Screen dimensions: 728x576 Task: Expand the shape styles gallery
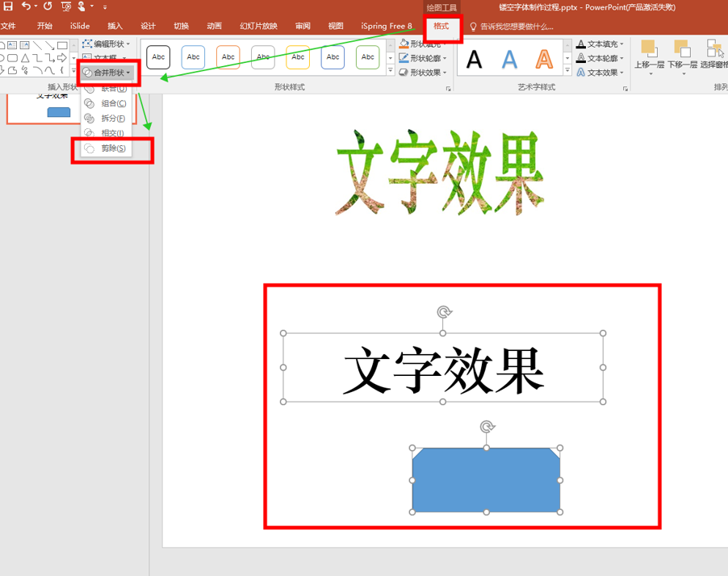point(391,70)
